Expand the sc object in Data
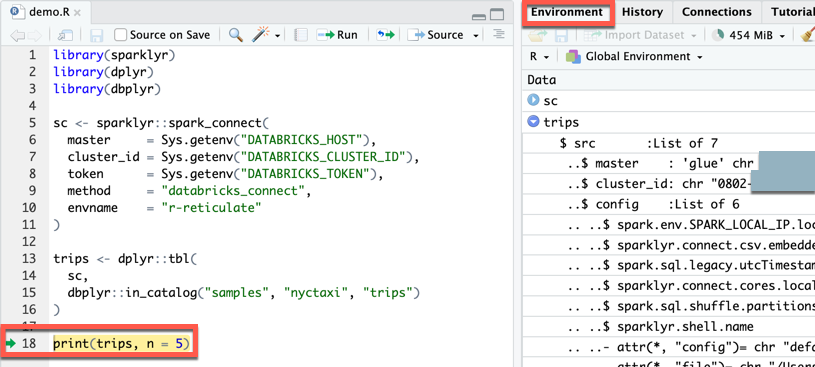 tap(533, 100)
